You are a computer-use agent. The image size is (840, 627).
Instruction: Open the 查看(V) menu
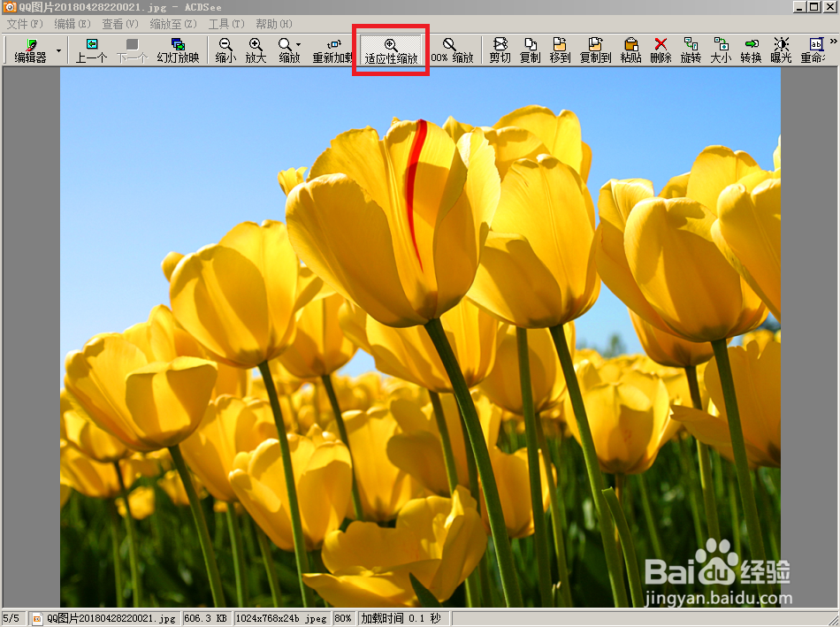120,24
